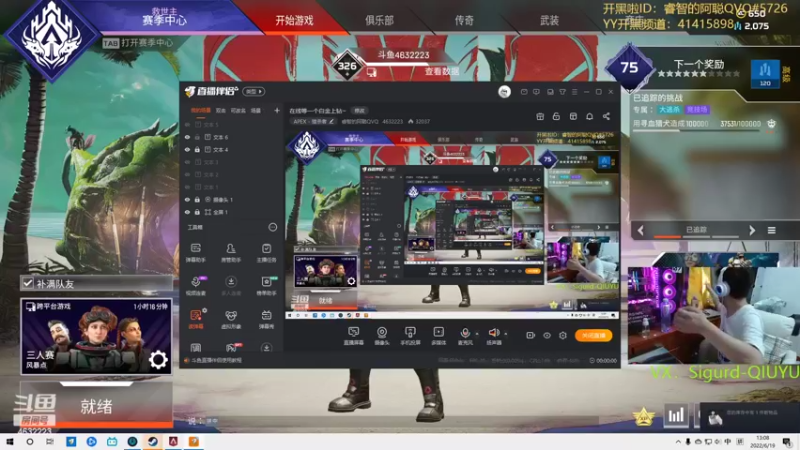The height and width of the screenshot is (450, 800).
Task: Open the Steam icon on the taskbar
Action: [x=153, y=441]
